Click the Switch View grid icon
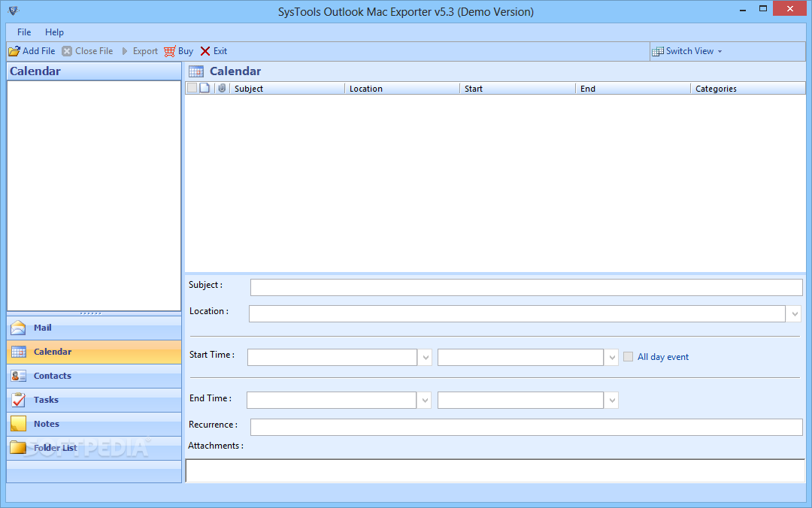Image resolution: width=812 pixels, height=508 pixels. pyautogui.click(x=658, y=51)
